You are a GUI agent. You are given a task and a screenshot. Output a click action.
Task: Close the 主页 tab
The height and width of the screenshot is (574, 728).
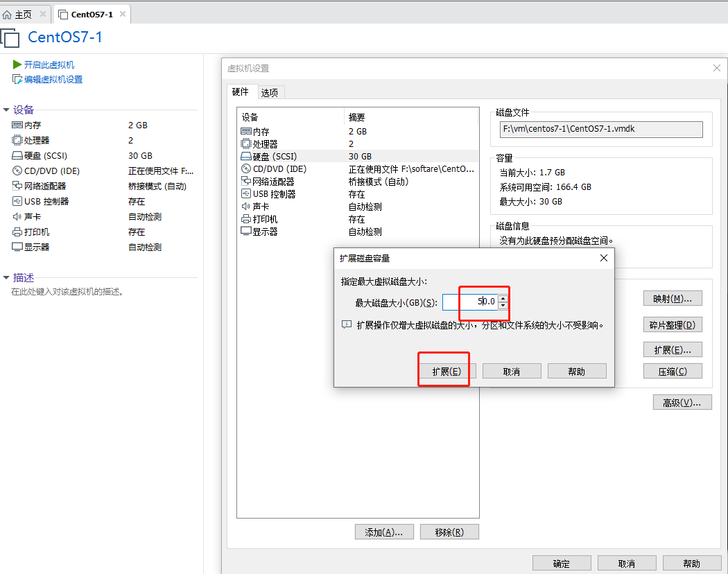[x=43, y=14]
